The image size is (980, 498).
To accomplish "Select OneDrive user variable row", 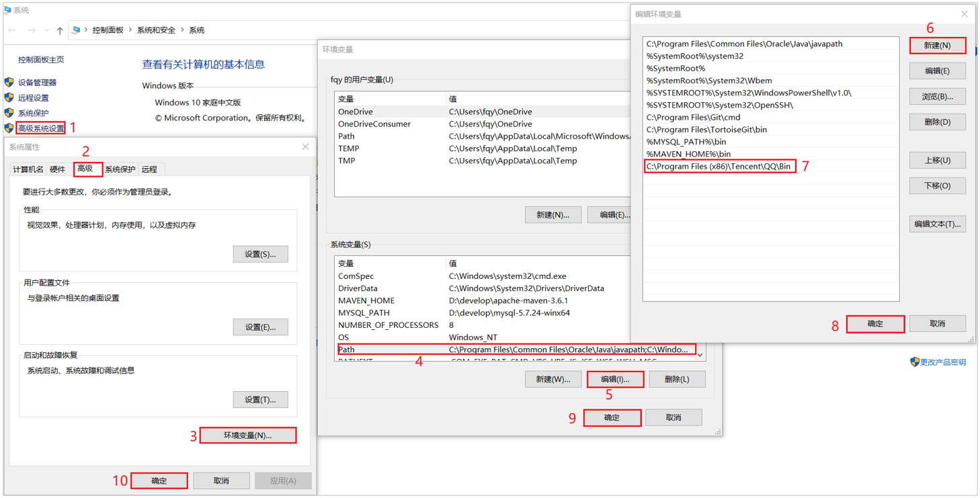I will click(x=483, y=112).
